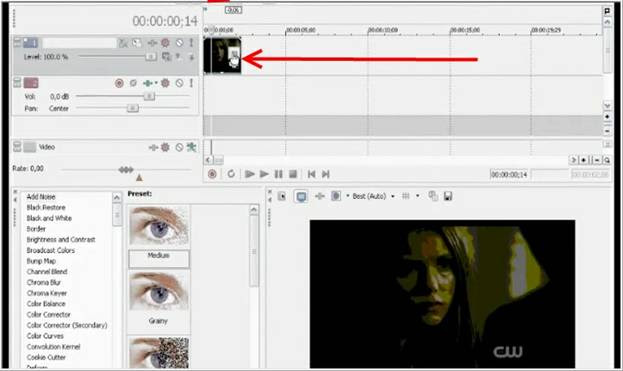Select the video clip on the timeline
The width and height of the screenshot is (623, 371).
222,56
